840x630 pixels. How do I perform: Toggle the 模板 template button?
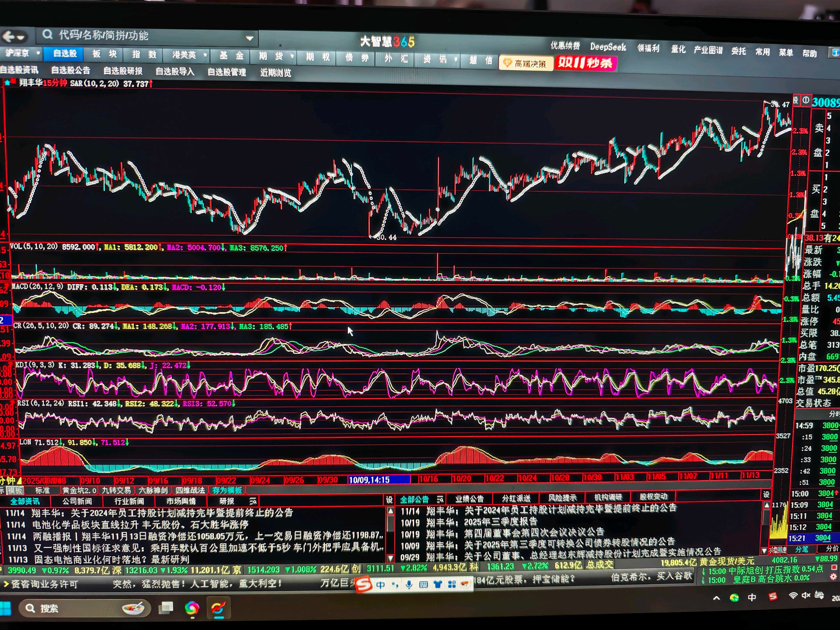tap(15, 490)
